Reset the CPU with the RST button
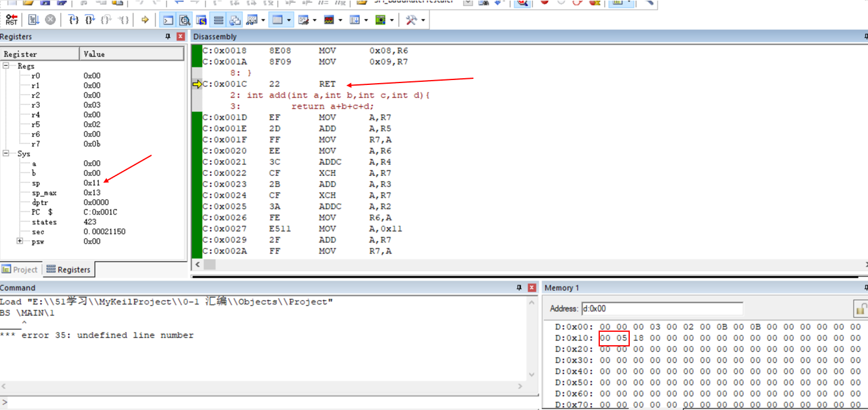 click(12, 20)
